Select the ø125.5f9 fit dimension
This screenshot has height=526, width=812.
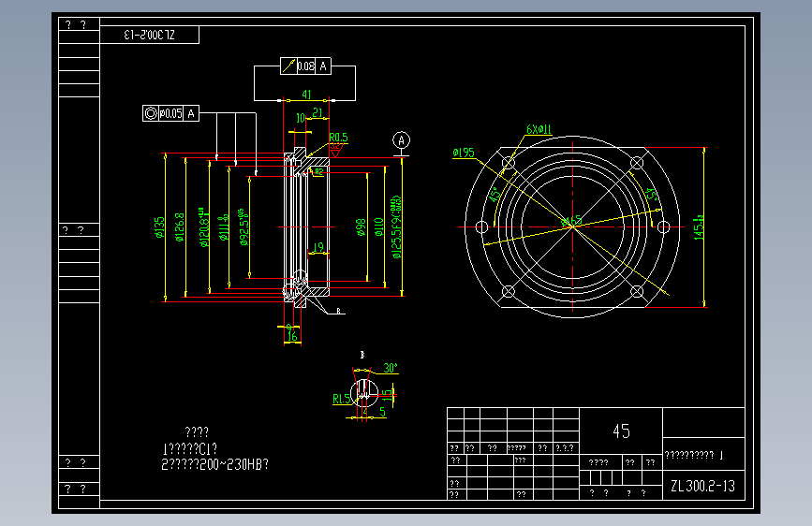coord(397,227)
